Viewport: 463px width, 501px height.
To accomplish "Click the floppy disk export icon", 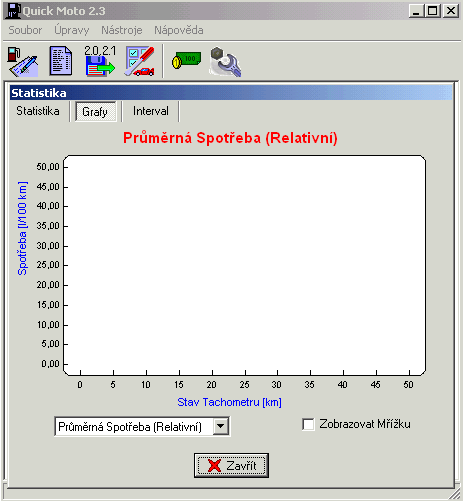I will [x=100, y=61].
